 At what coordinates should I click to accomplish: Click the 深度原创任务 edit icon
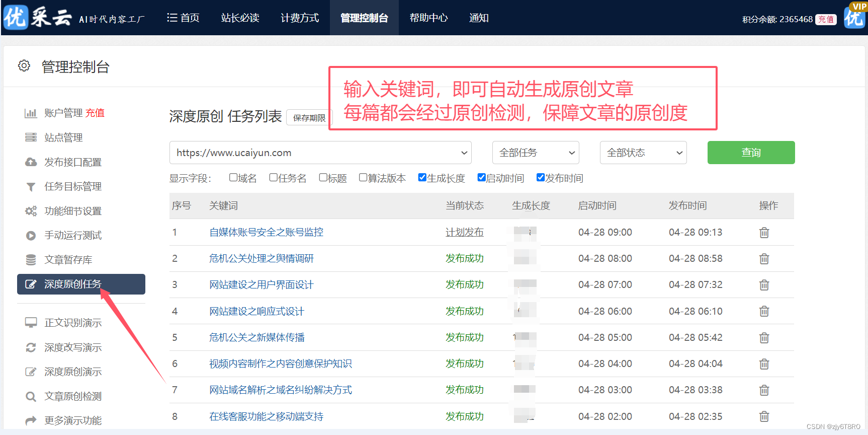point(31,284)
